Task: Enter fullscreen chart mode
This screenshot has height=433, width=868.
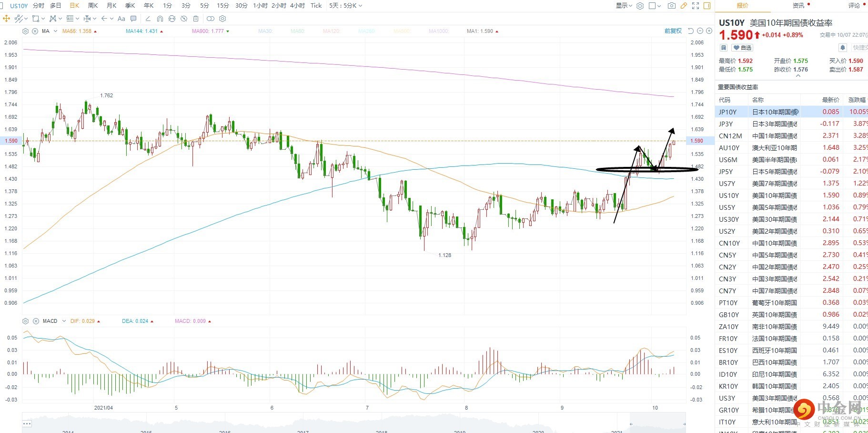Action: (x=696, y=6)
